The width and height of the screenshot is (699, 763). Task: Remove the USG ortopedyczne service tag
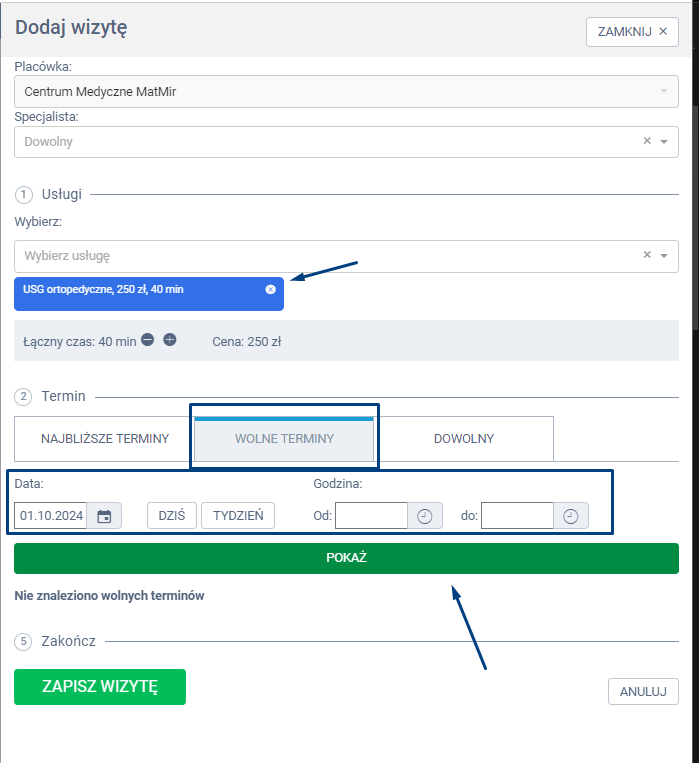pyautogui.click(x=270, y=289)
